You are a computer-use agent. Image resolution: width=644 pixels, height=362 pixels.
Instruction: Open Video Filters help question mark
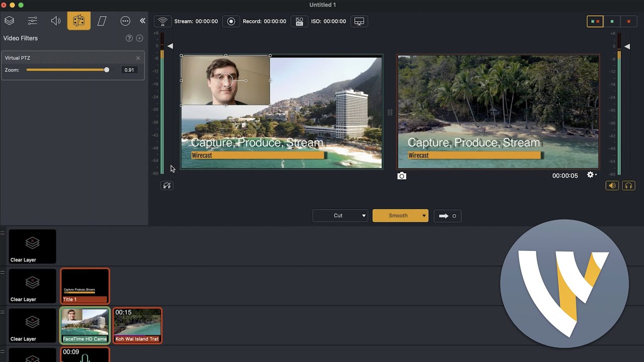(x=129, y=38)
